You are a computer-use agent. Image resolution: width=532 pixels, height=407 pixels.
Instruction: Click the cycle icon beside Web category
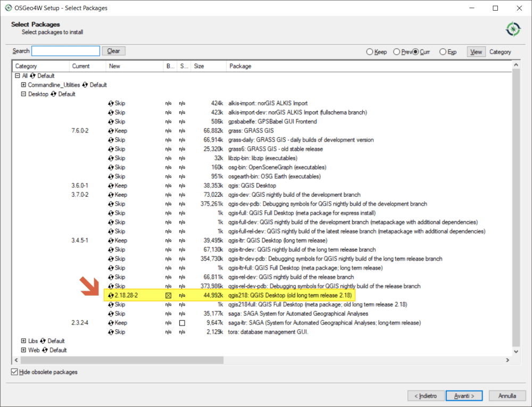coord(45,350)
